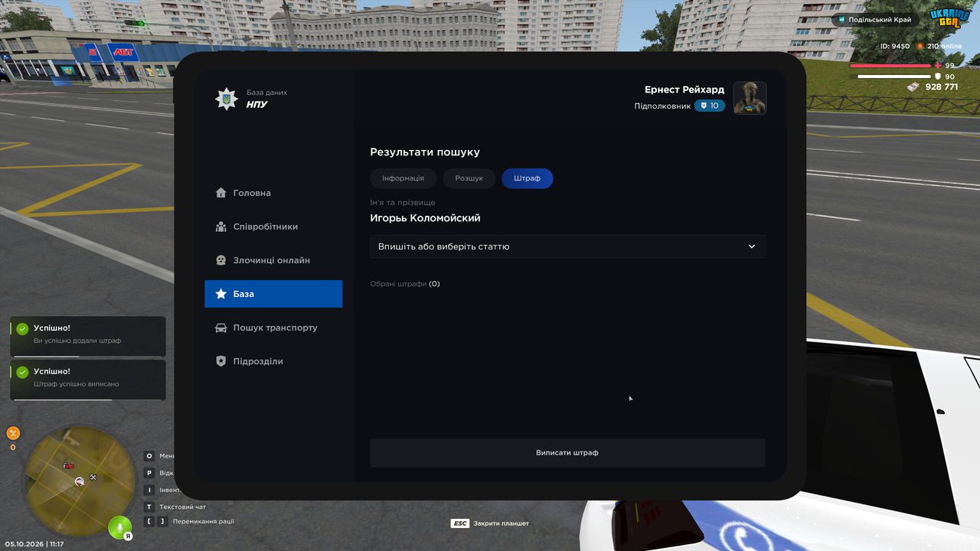Click the green microphone voice icon
The width and height of the screenshot is (980, 551).
click(119, 527)
